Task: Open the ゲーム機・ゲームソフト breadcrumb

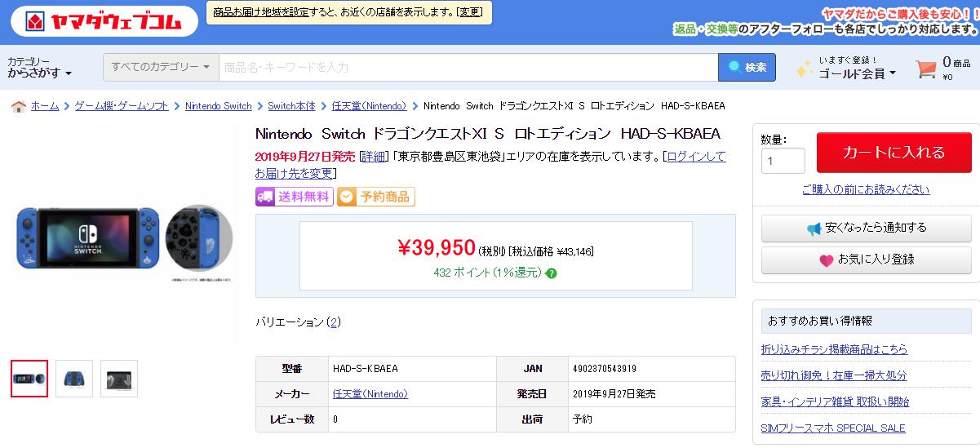Action: click(x=122, y=106)
